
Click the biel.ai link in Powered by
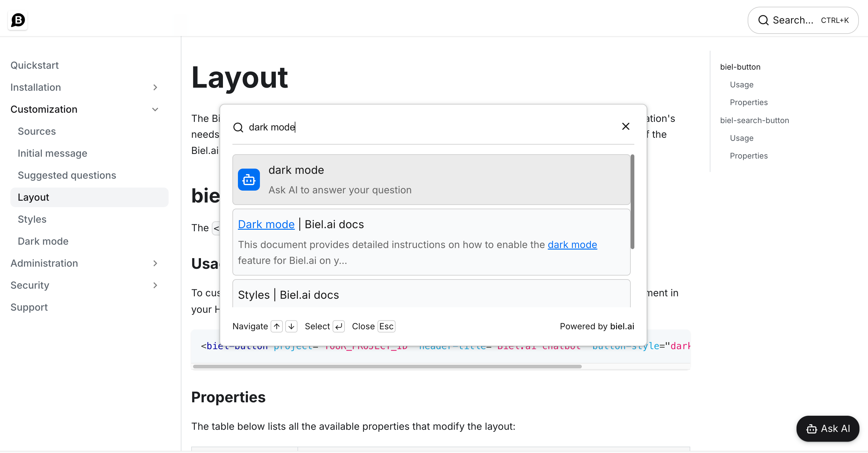(x=622, y=326)
